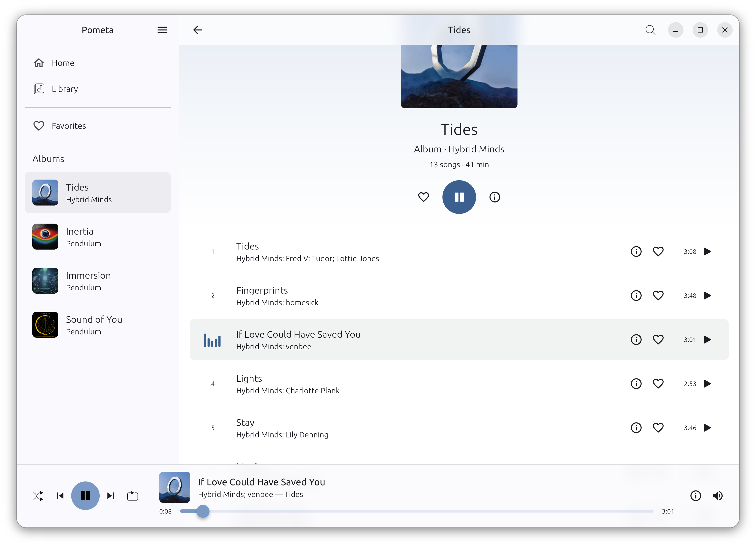756x546 pixels.
Task: Select the If Love Could Have Saved You row
Action: 459,340
